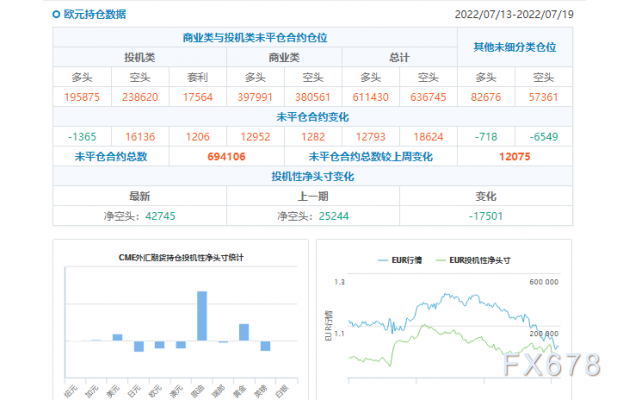
Task: Click the tallest bar for 原油
Action: [202, 316]
